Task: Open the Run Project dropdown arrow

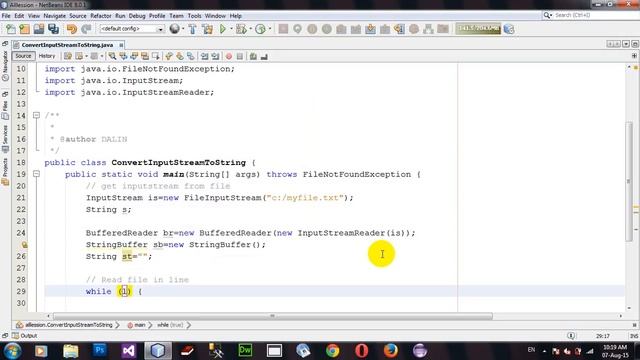Action: click(x=231, y=29)
